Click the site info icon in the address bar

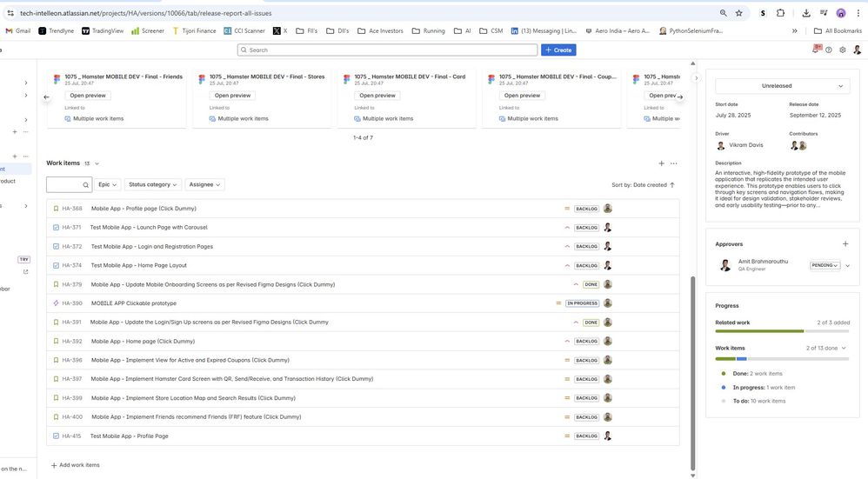click(10, 13)
